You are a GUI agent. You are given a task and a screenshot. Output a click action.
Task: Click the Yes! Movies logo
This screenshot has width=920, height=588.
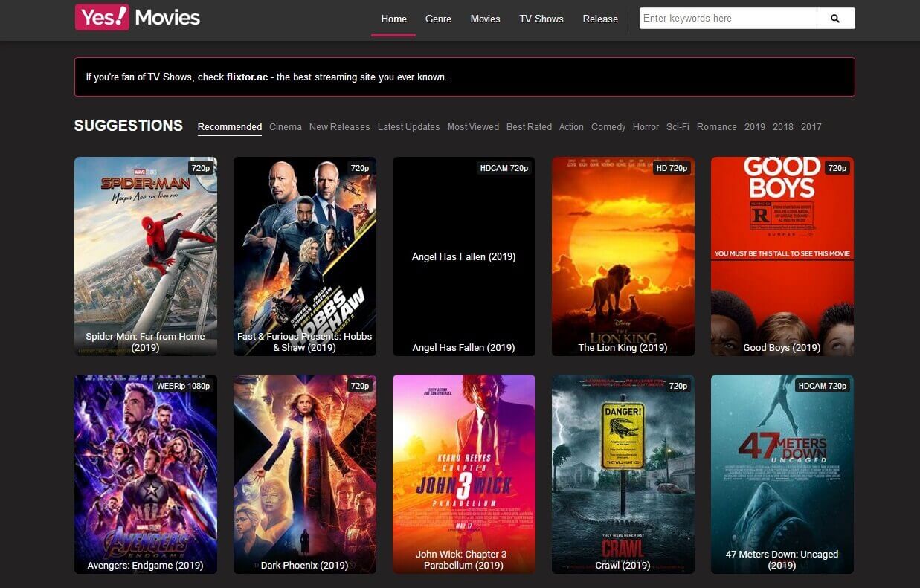[138, 17]
